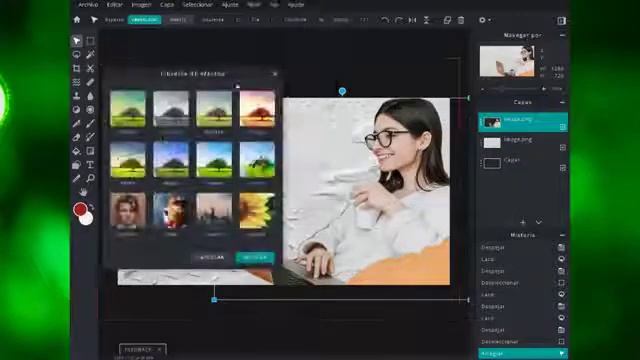Select the Marquee selection tool
The width and height of the screenshot is (640, 360).
click(x=90, y=41)
